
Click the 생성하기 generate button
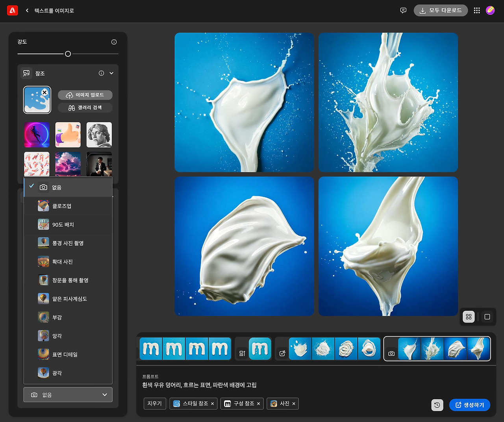coord(470,405)
